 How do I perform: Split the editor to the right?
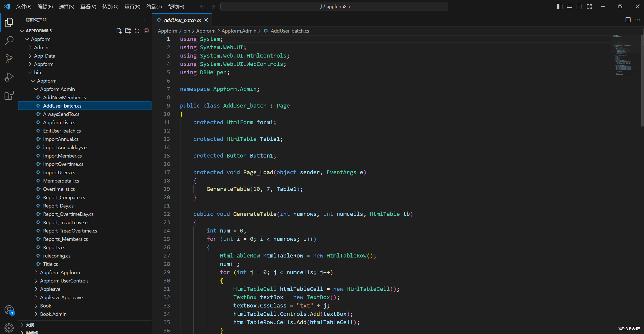[628, 20]
